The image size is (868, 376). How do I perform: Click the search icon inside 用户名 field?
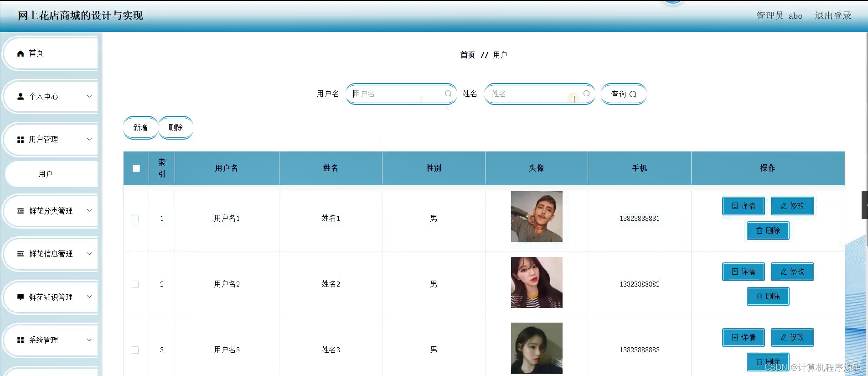[x=448, y=94]
